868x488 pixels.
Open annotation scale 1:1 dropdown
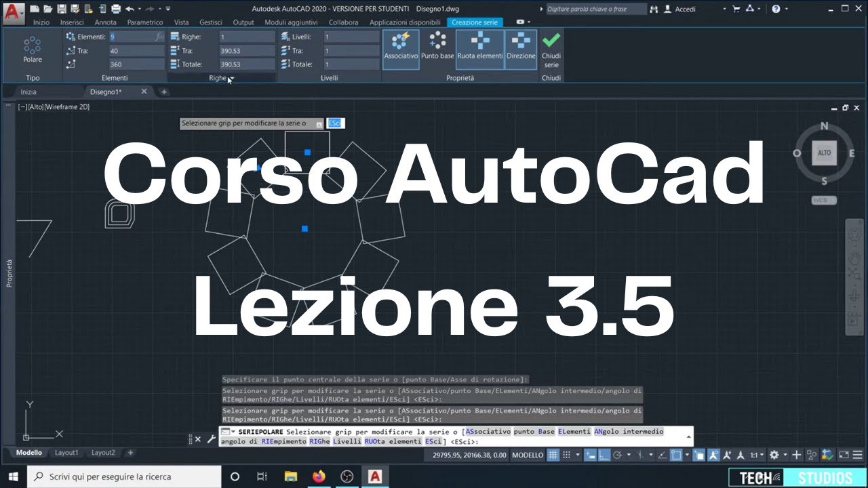click(x=757, y=455)
